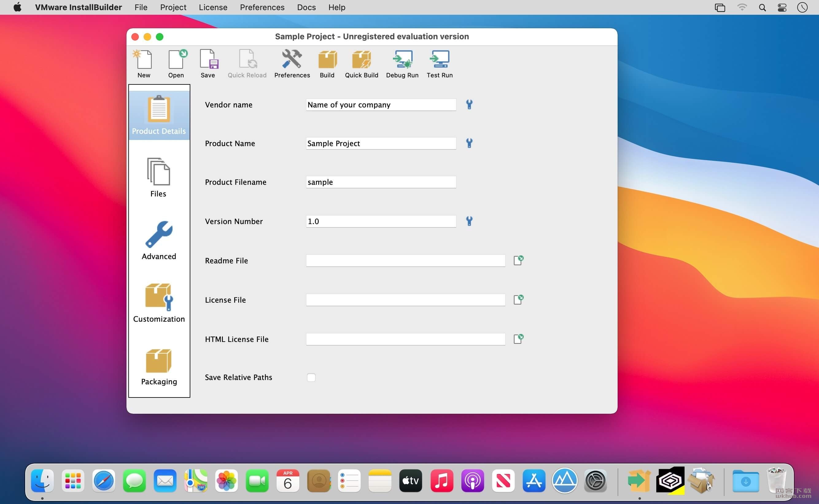Open Contacts from the Dock
The height and width of the screenshot is (504, 819).
point(318,481)
